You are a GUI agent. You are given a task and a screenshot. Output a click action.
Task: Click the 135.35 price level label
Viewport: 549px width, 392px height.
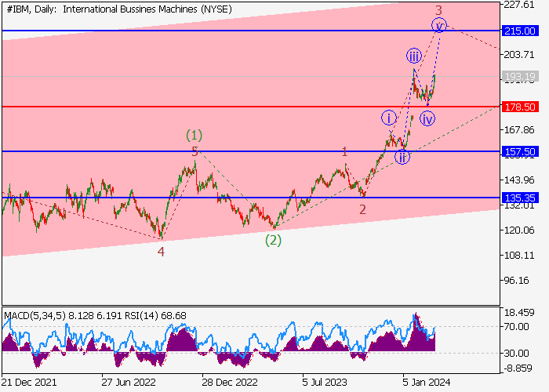point(520,198)
